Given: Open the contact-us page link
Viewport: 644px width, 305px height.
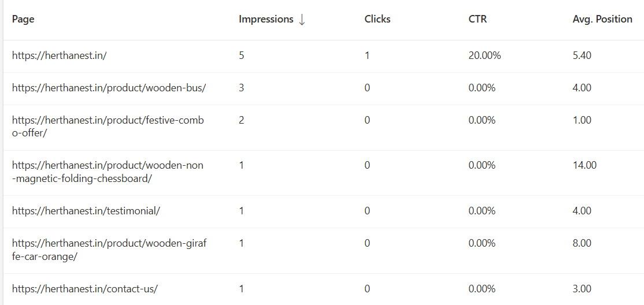Looking at the screenshot, I should [84, 289].
